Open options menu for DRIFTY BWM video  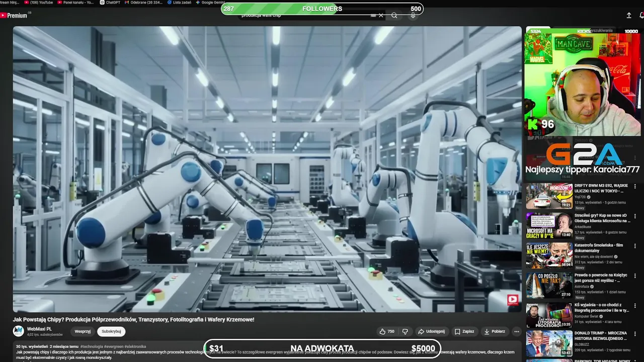coord(635,187)
